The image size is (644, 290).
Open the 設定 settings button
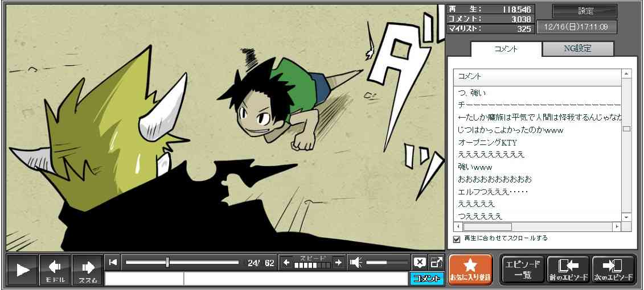pyautogui.click(x=585, y=11)
